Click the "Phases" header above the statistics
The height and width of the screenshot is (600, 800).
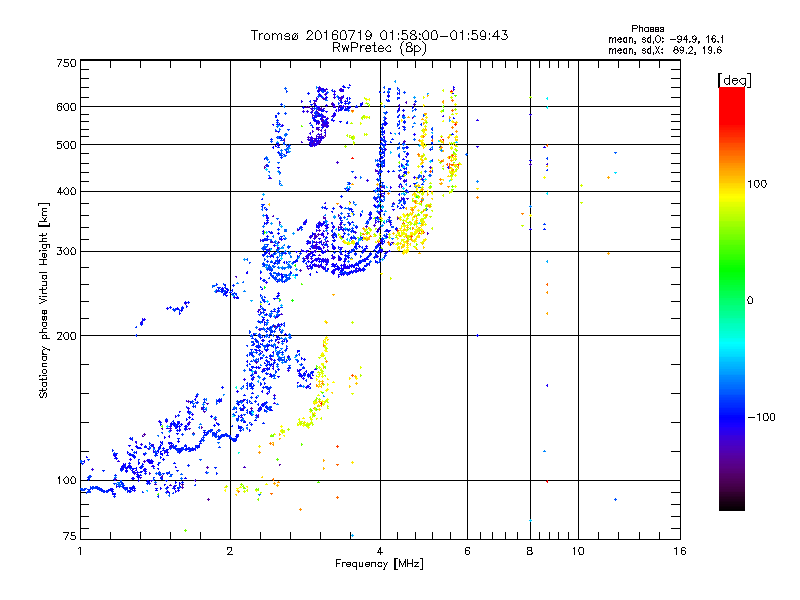647,29
